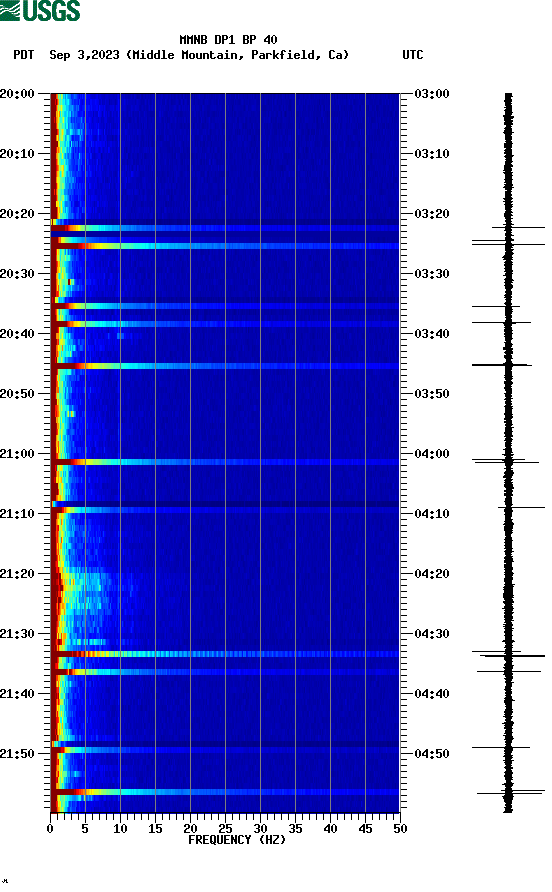Click the '50' frequency axis label
Image resolution: width=552 pixels, height=892 pixels.
[x=400, y=829]
